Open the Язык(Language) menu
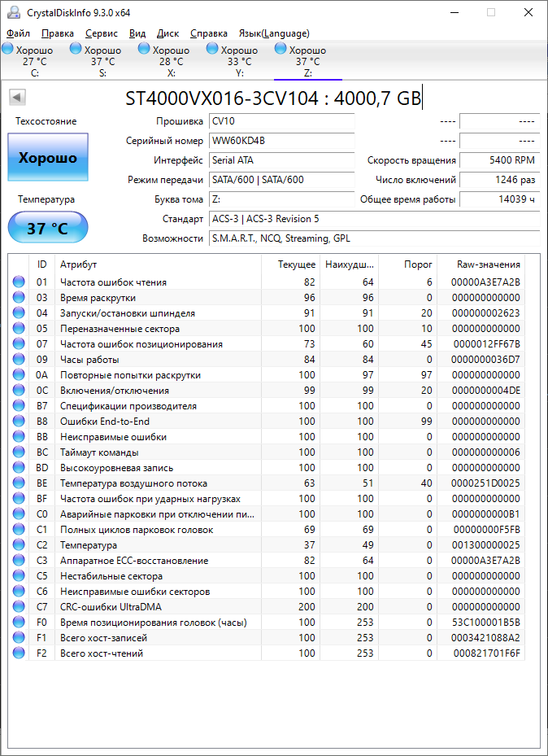 (x=273, y=33)
